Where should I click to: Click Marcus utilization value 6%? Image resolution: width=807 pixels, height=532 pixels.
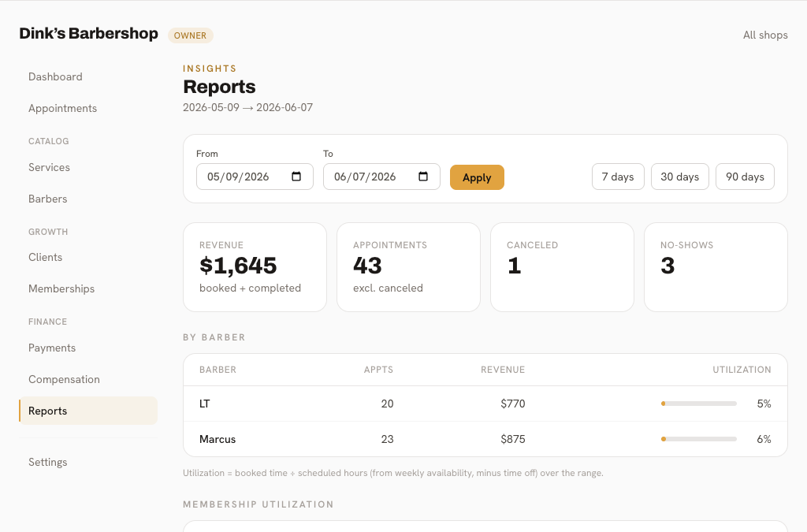764,439
